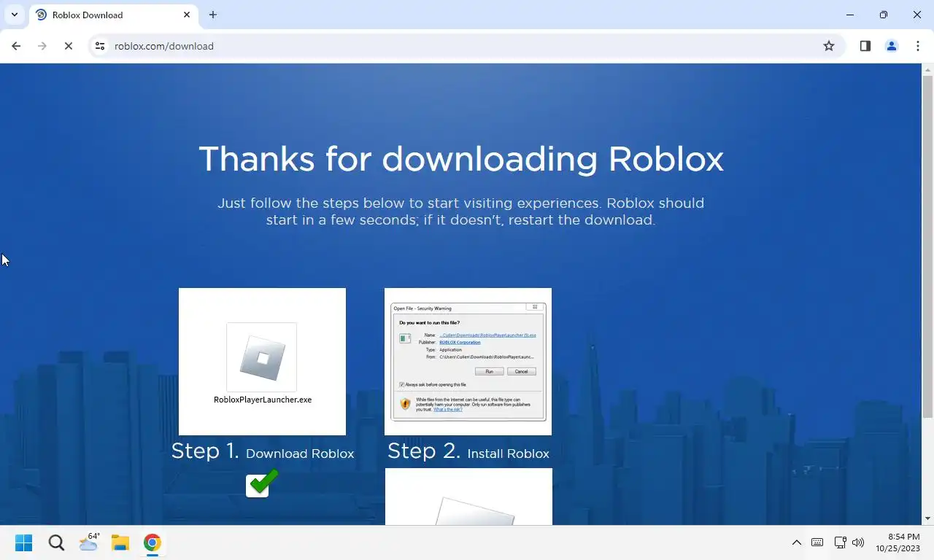This screenshot has height=560, width=934.
Task: Click the 'RobloxPlayerLauncher.exe' file name text
Action: (263, 400)
